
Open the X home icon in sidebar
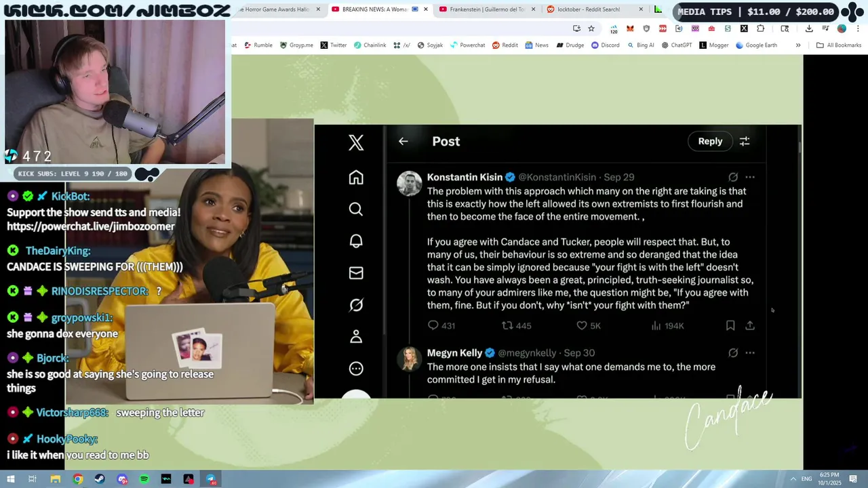click(x=356, y=177)
